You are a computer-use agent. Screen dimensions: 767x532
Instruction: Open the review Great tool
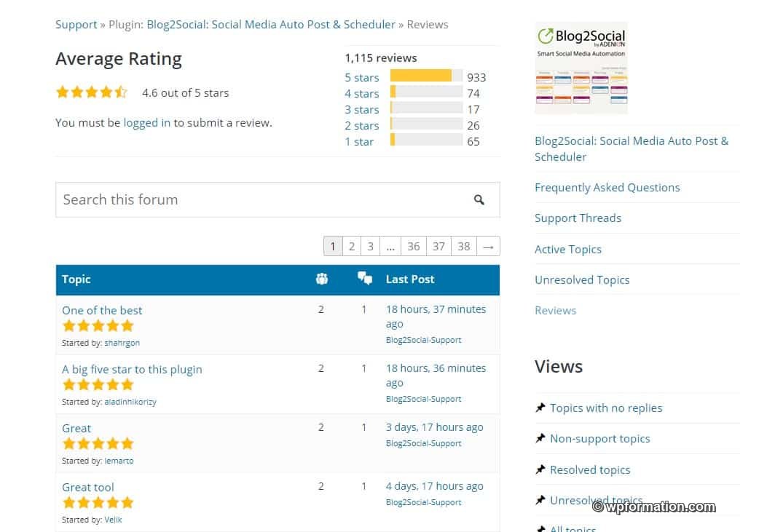[x=88, y=487]
